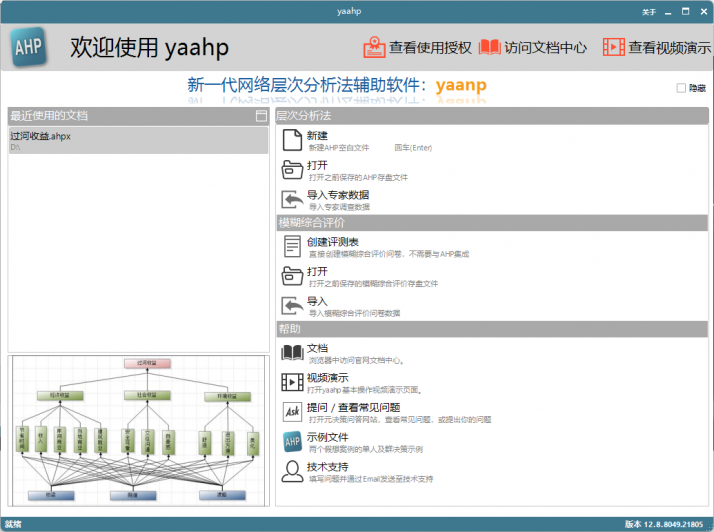Create new AHP file via 新建
Screen dimensions: 714x532
(317, 135)
